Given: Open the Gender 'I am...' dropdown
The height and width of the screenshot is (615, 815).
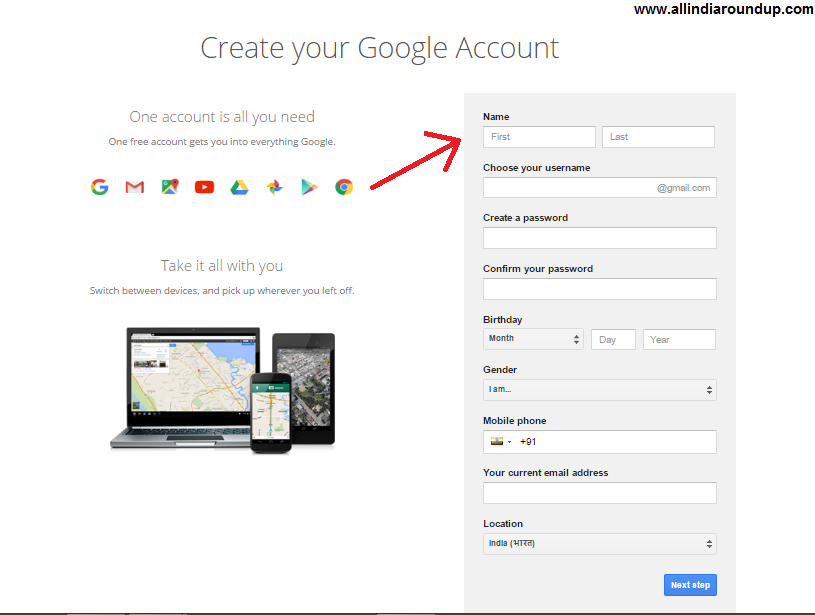Looking at the screenshot, I should click(600, 390).
